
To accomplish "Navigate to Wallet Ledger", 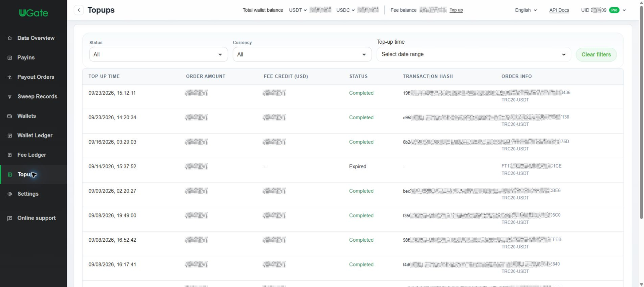I will [x=35, y=136].
